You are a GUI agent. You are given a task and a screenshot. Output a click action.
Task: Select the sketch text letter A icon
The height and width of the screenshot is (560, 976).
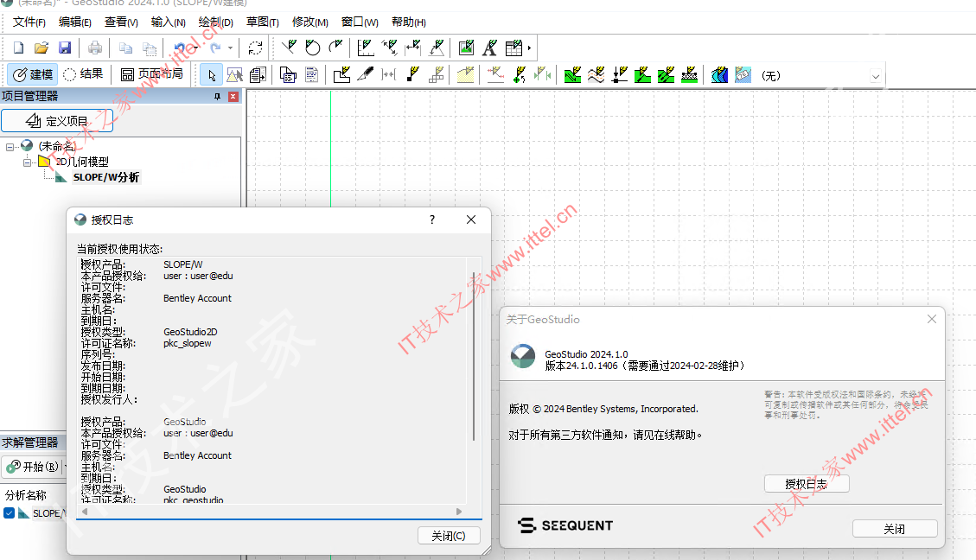click(490, 48)
